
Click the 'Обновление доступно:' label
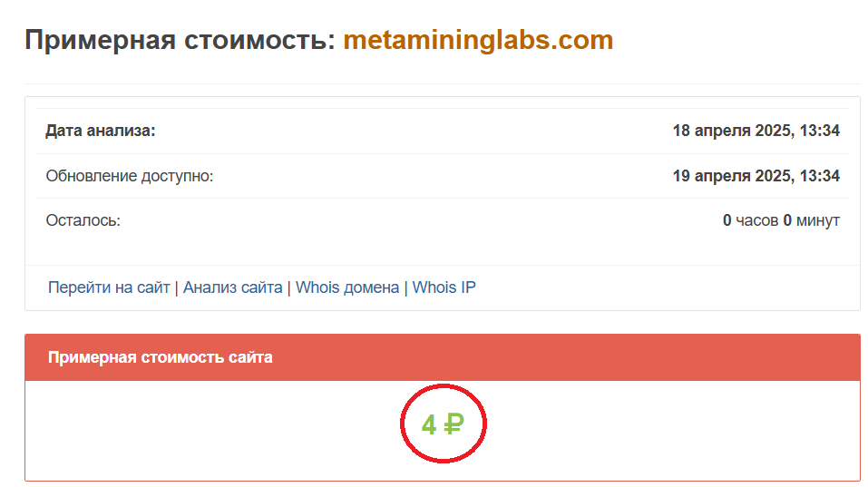pyautogui.click(x=131, y=176)
